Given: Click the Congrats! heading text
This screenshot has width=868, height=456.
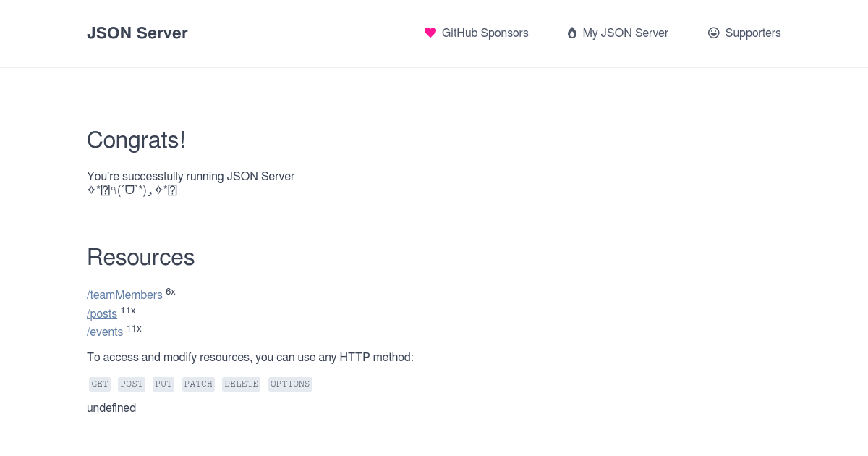Looking at the screenshot, I should click(136, 140).
